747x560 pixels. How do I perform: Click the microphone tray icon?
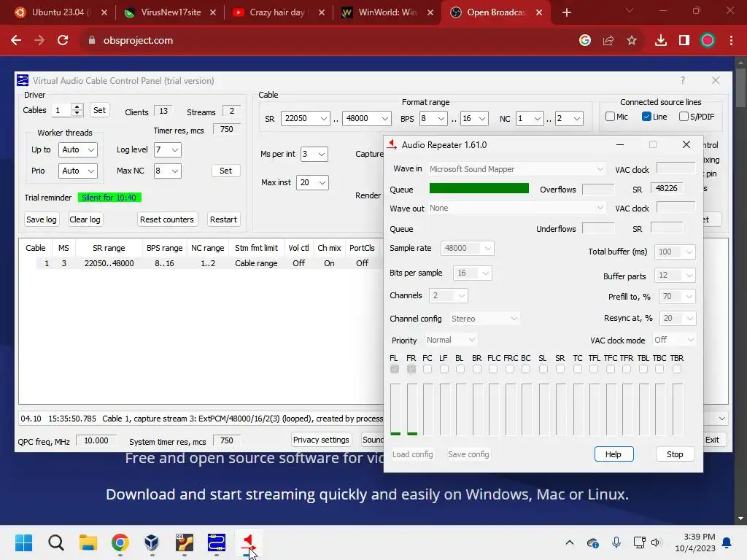click(616, 542)
